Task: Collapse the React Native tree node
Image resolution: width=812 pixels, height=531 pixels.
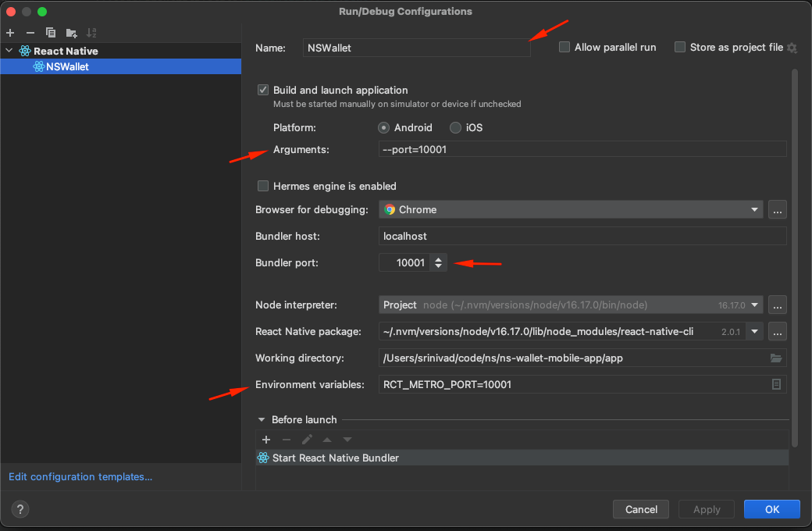Action: click(x=9, y=51)
